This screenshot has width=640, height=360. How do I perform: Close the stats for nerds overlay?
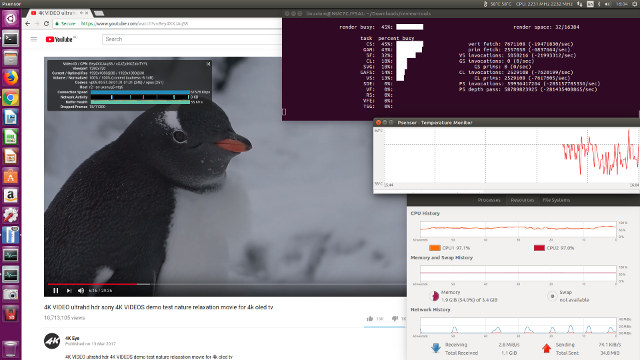point(208,64)
